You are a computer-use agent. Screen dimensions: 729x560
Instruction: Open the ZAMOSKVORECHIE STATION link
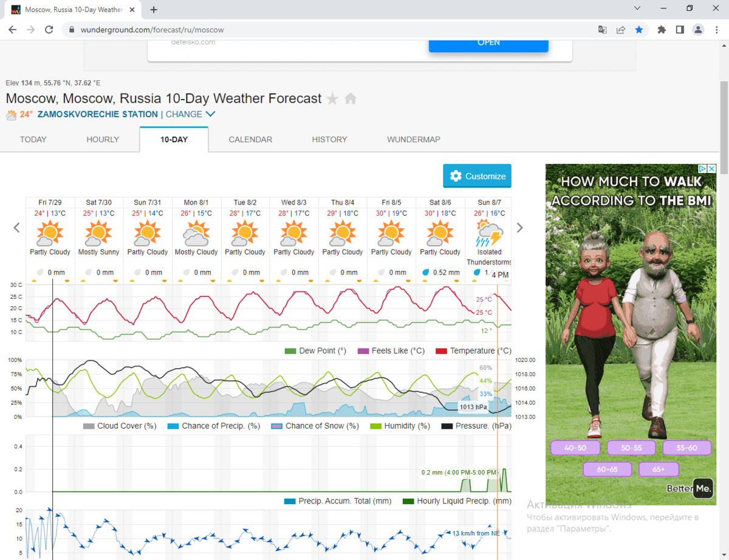tap(97, 114)
